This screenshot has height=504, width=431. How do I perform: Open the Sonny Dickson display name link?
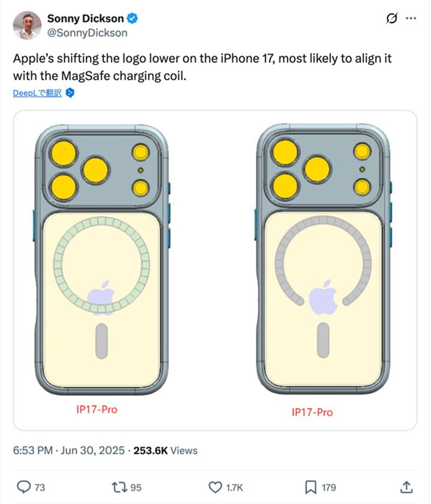coord(86,19)
